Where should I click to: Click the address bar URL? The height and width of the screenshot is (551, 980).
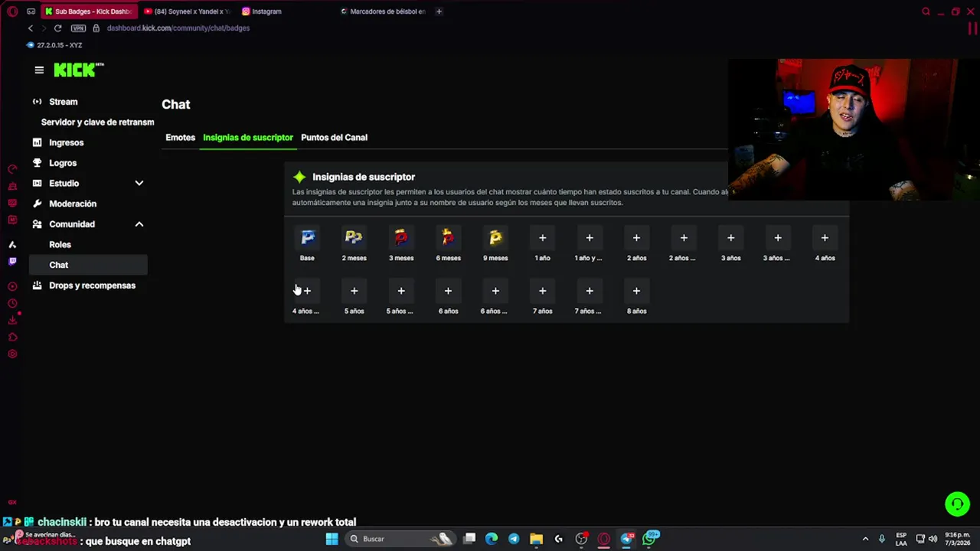(178, 28)
